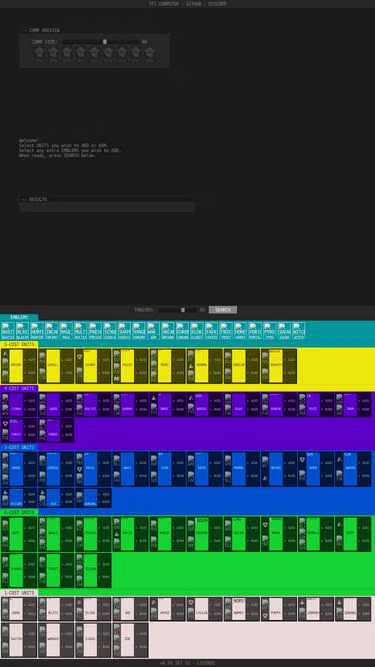Toggle ADD on the Fiora unit card

(x=30, y=401)
